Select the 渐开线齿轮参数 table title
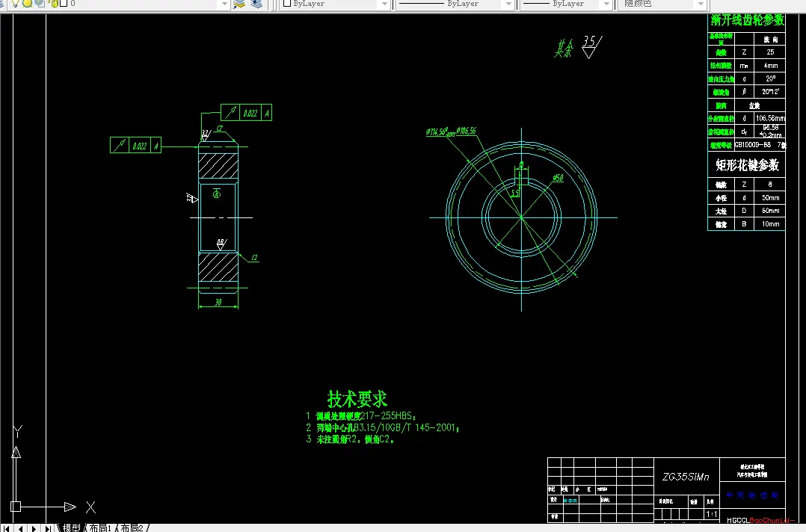The height and width of the screenshot is (532, 806). 748,20
